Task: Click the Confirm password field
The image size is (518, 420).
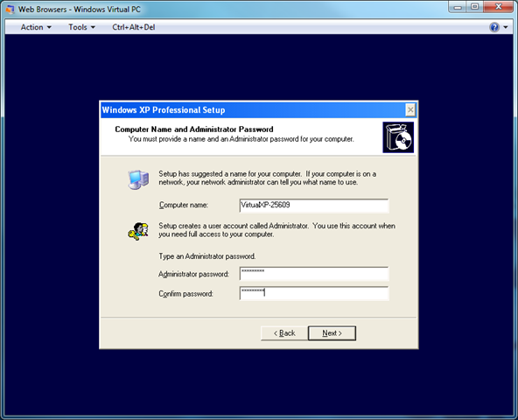Action: 314,293
